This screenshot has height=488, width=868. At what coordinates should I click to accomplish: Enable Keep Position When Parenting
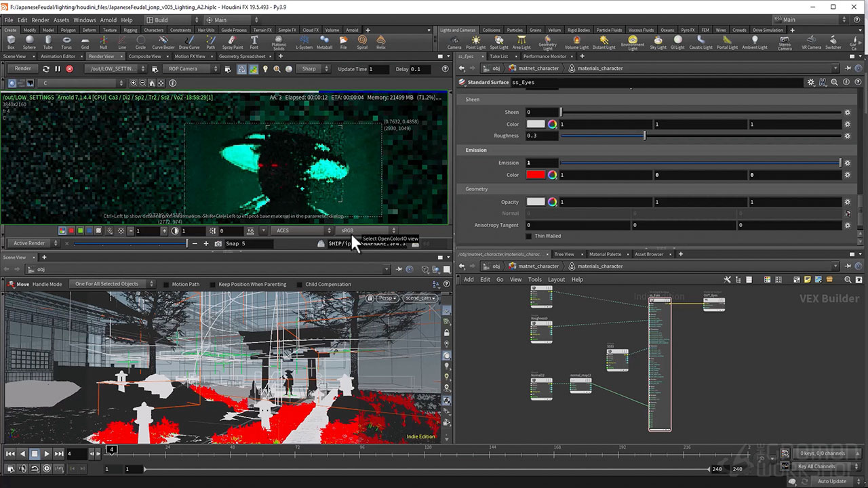[213, 285]
